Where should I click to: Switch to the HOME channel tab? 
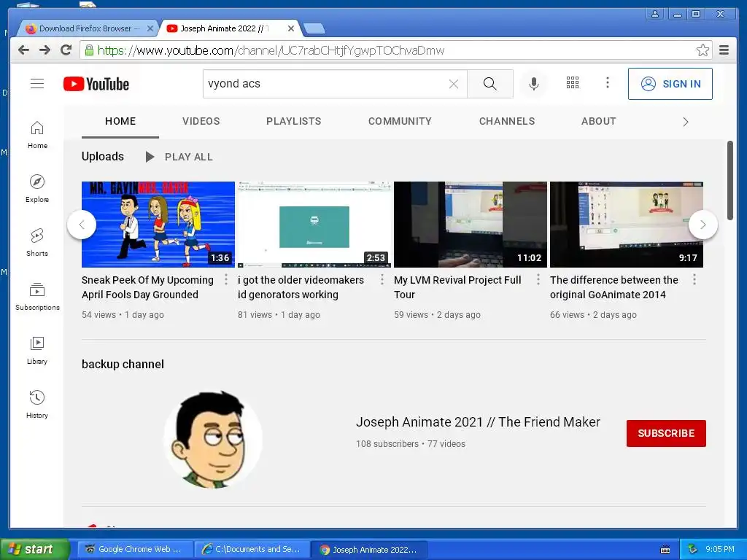(120, 122)
